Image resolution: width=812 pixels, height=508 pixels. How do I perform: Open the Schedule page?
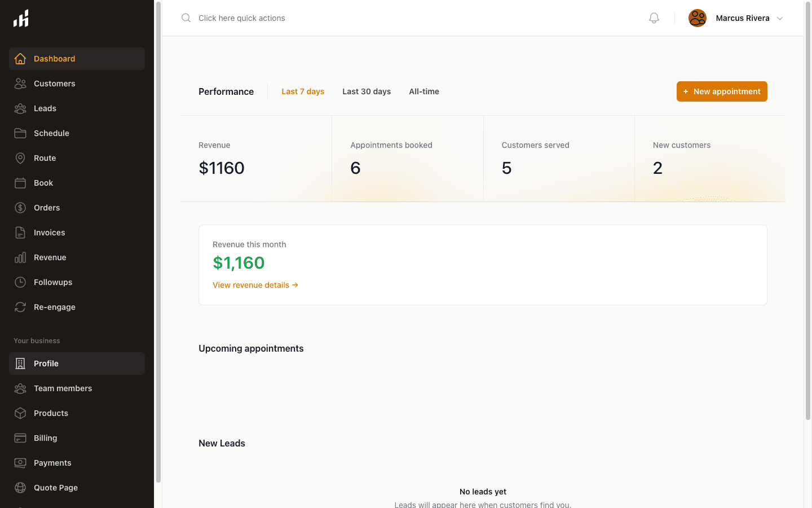pos(51,133)
